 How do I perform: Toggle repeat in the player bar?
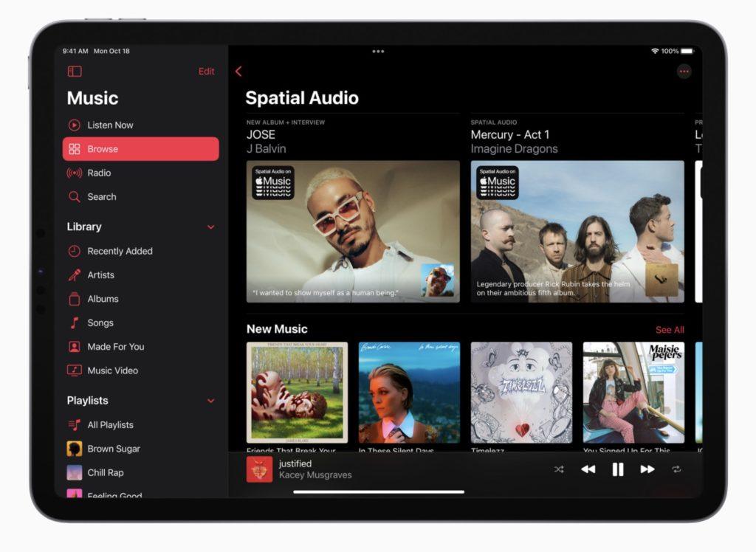(676, 469)
